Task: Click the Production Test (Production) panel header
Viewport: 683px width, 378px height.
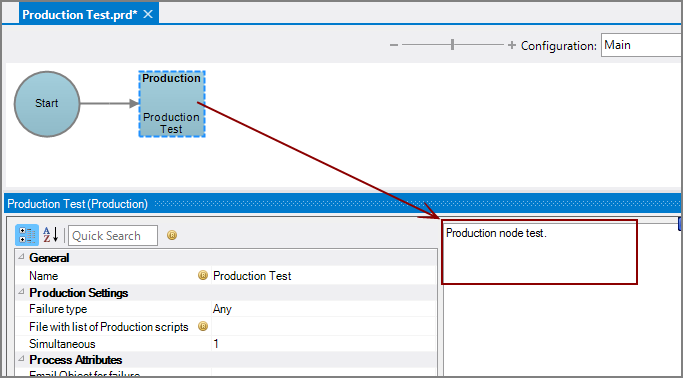Action: [x=342, y=204]
